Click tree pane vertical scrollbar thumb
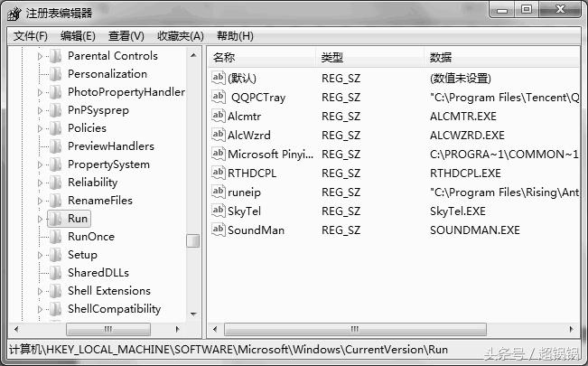The width and height of the screenshot is (588, 366). 193,240
